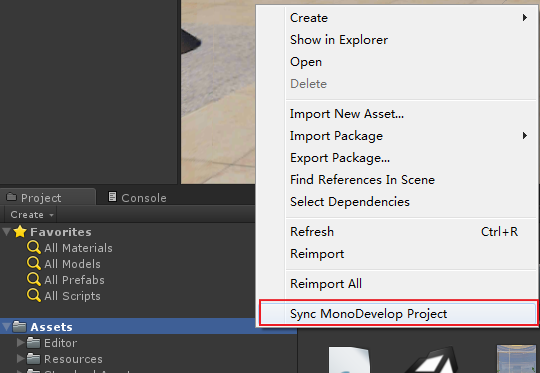Switch to the Console tab
Image resolution: width=540 pixels, height=373 pixels.
[137, 197]
